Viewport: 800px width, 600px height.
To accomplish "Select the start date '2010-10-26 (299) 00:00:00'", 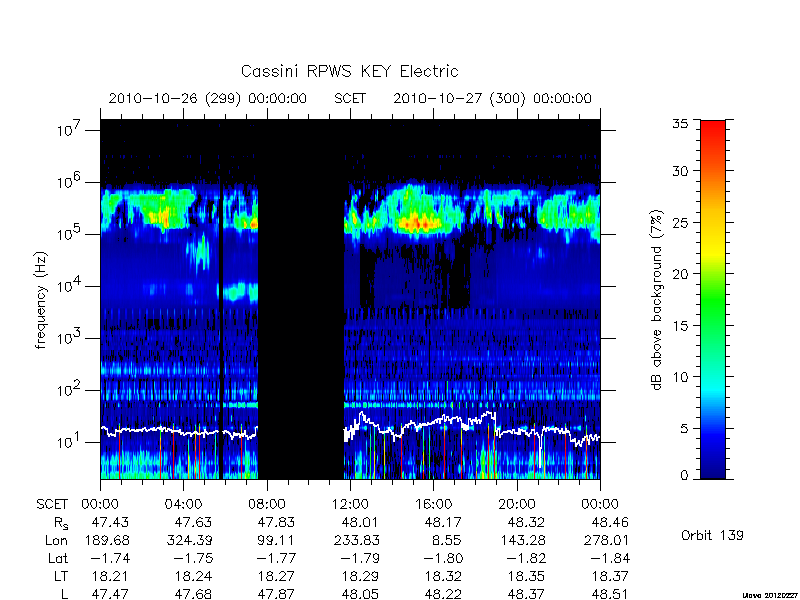I will tap(208, 98).
